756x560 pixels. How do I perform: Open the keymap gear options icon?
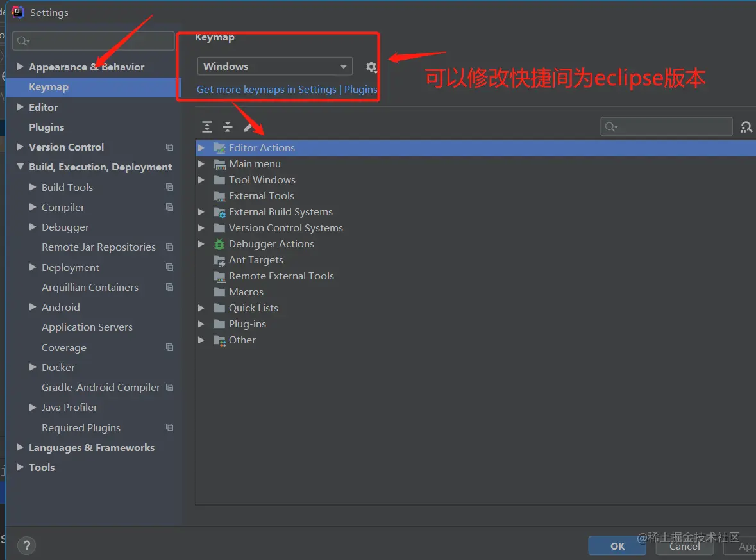371,67
